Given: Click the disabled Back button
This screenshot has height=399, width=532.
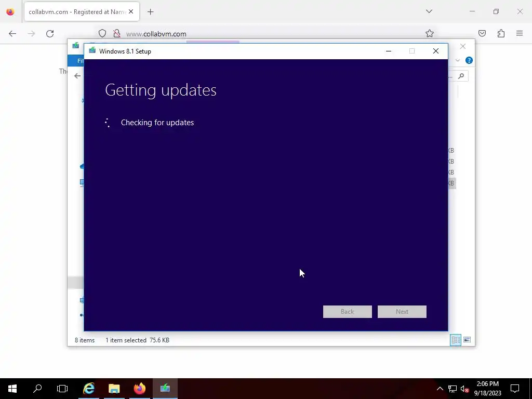Looking at the screenshot, I should 348,312.
